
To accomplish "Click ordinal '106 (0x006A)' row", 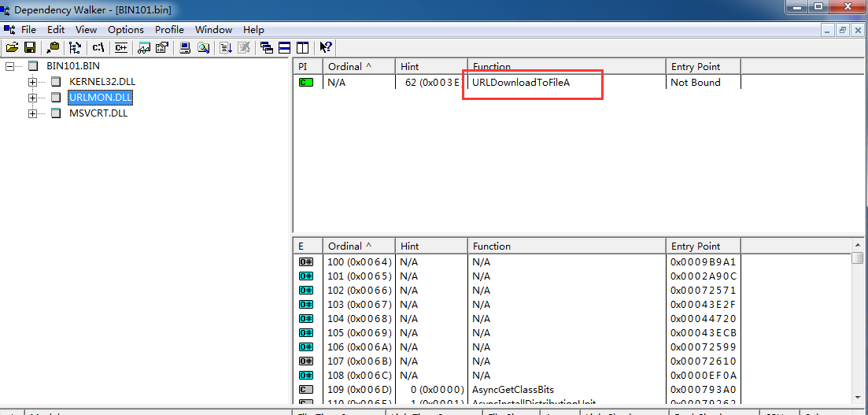I will tap(360, 346).
